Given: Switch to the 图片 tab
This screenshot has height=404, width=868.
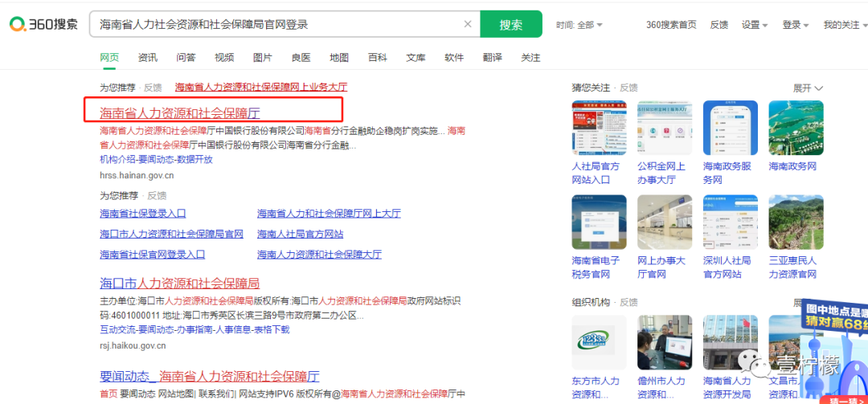Looking at the screenshot, I should pyautogui.click(x=262, y=58).
